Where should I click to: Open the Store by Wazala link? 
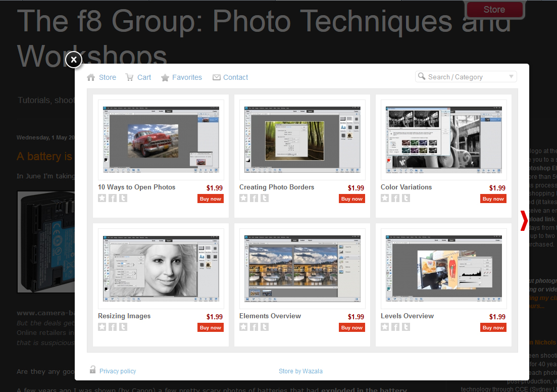click(x=300, y=371)
